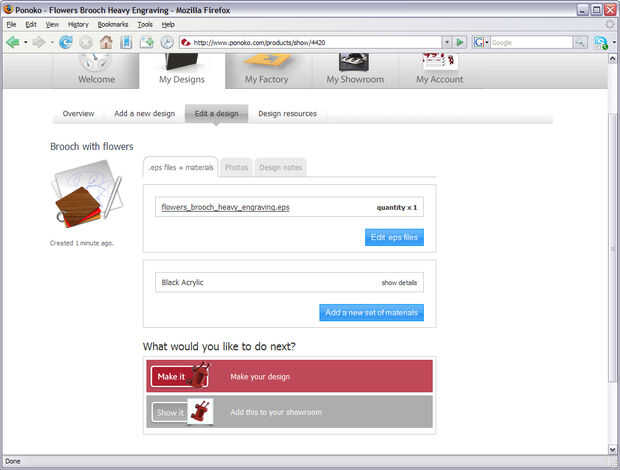620x470 pixels.
Task: Open the My Showroom tab
Action: (355, 71)
